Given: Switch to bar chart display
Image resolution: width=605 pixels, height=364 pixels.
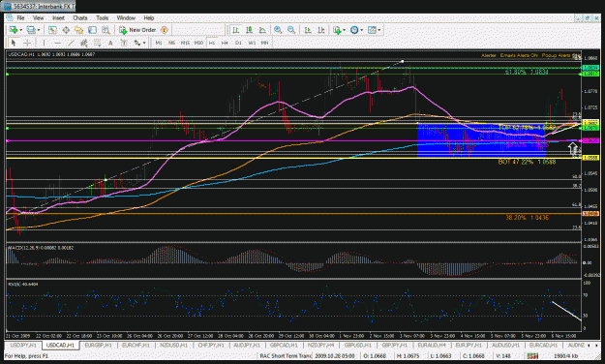Looking at the screenshot, I should pyautogui.click(x=236, y=30).
